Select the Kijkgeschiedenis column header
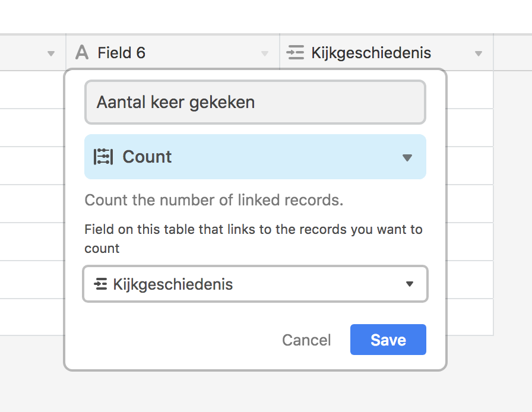Image resolution: width=532 pixels, height=412 pixels. pyautogui.click(x=387, y=53)
